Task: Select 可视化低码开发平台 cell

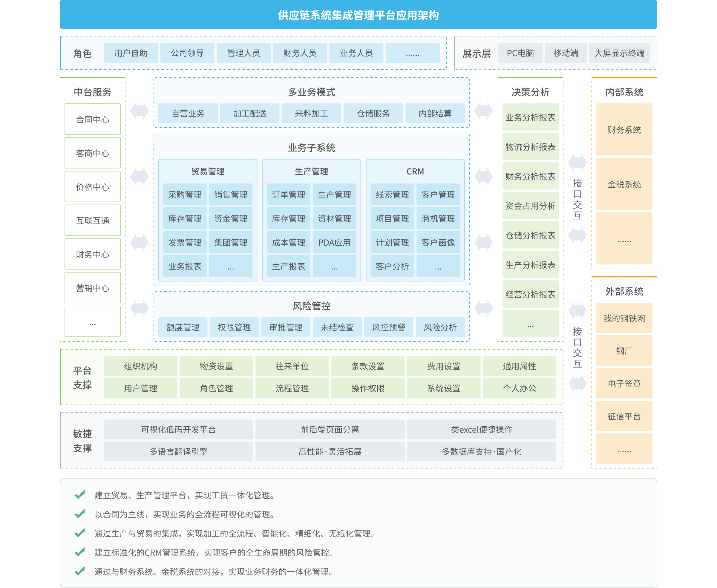Action: [178, 429]
